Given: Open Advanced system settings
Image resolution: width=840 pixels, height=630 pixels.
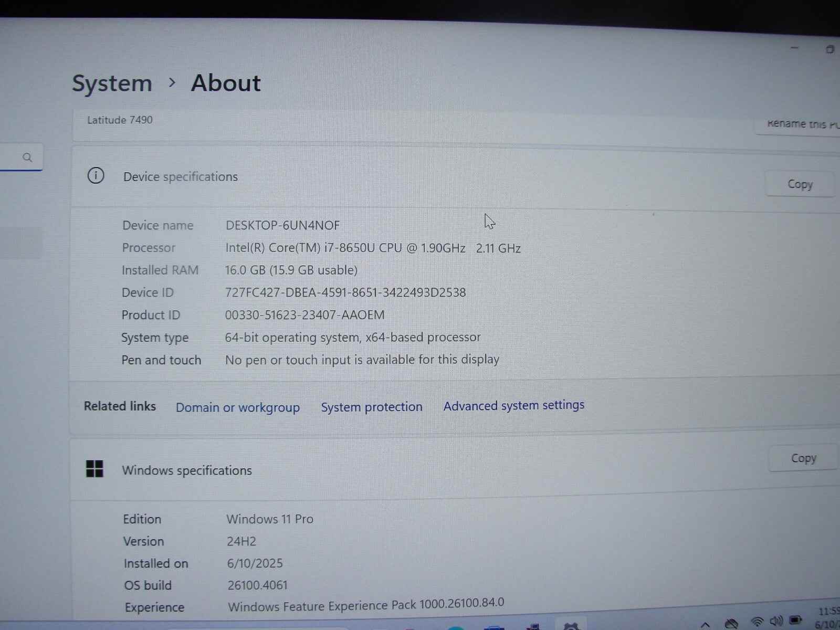Looking at the screenshot, I should [513, 405].
